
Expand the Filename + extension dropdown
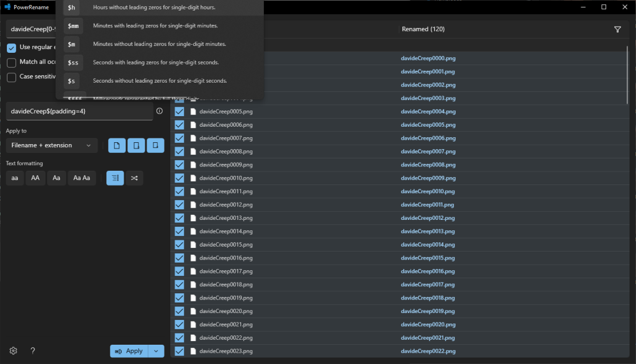click(52, 145)
